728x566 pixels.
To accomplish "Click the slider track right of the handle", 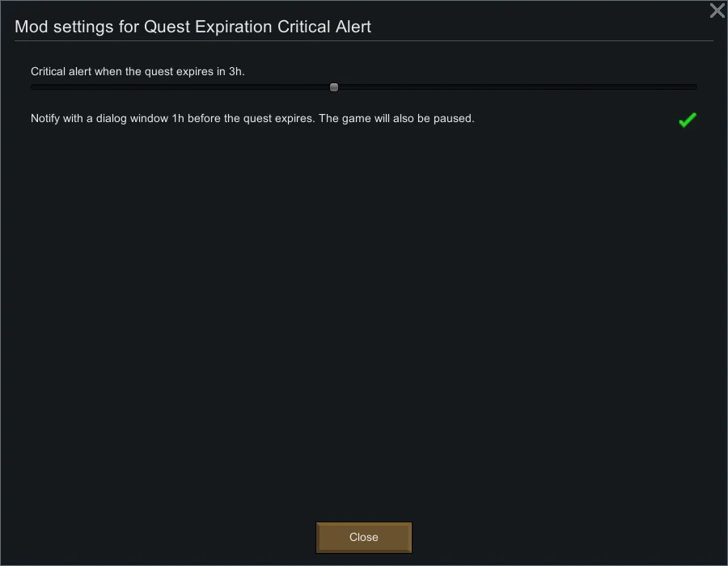I will (518, 87).
